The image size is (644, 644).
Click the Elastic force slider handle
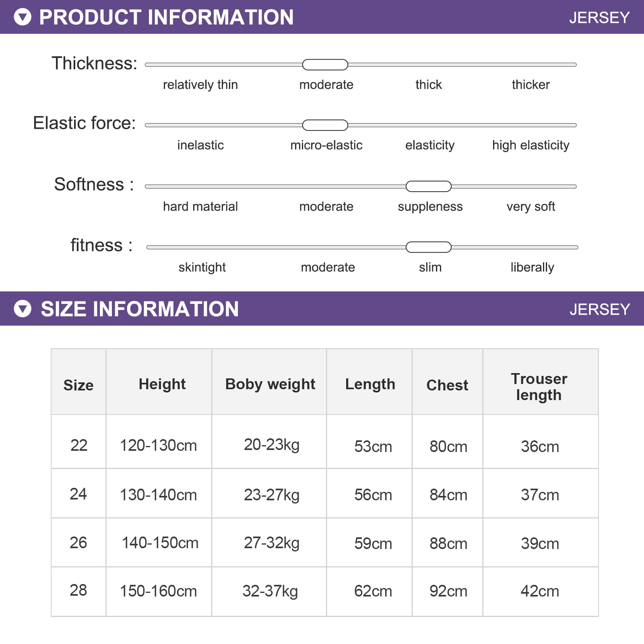coord(325,125)
